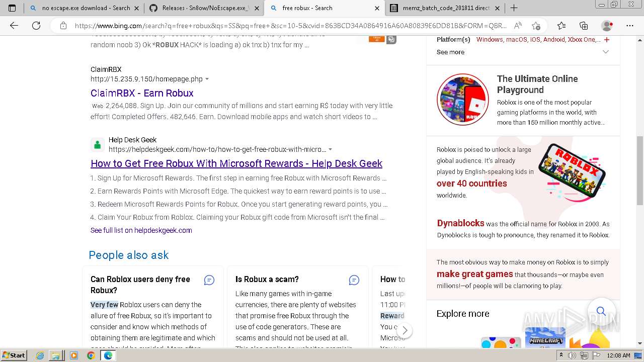
Task: Click Help Desk Geek site favicon
Action: 98,145
